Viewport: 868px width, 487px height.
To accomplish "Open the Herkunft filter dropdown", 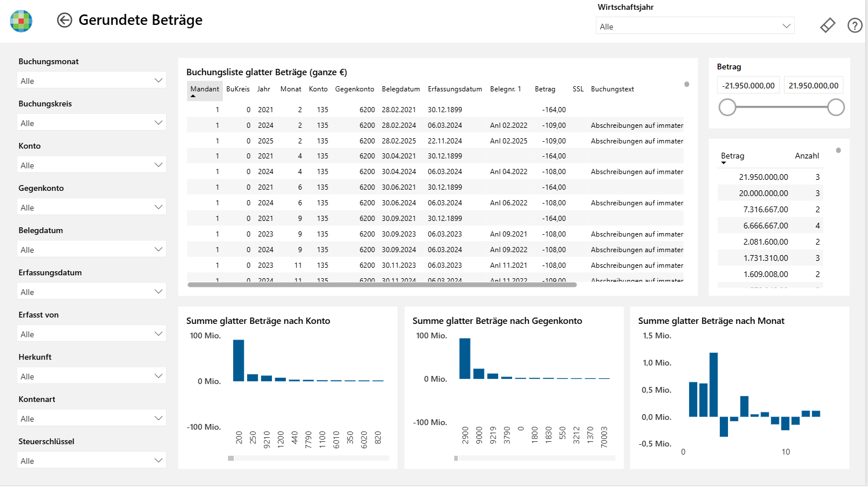I will [92, 376].
